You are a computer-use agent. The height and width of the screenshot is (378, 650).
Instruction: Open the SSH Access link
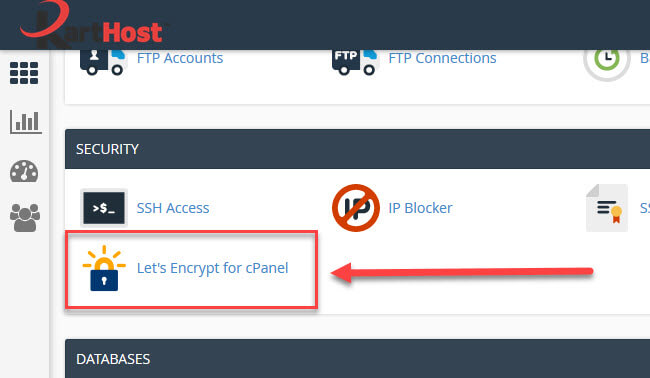point(173,208)
